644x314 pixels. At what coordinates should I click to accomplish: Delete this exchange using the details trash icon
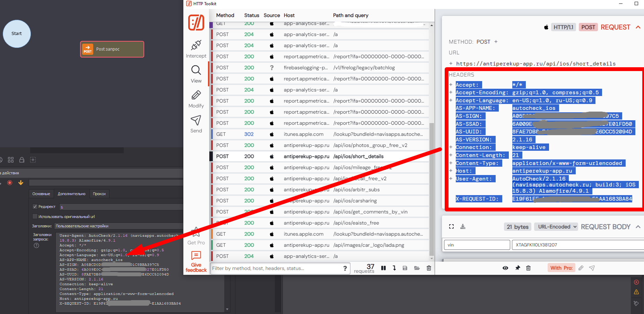(528, 268)
